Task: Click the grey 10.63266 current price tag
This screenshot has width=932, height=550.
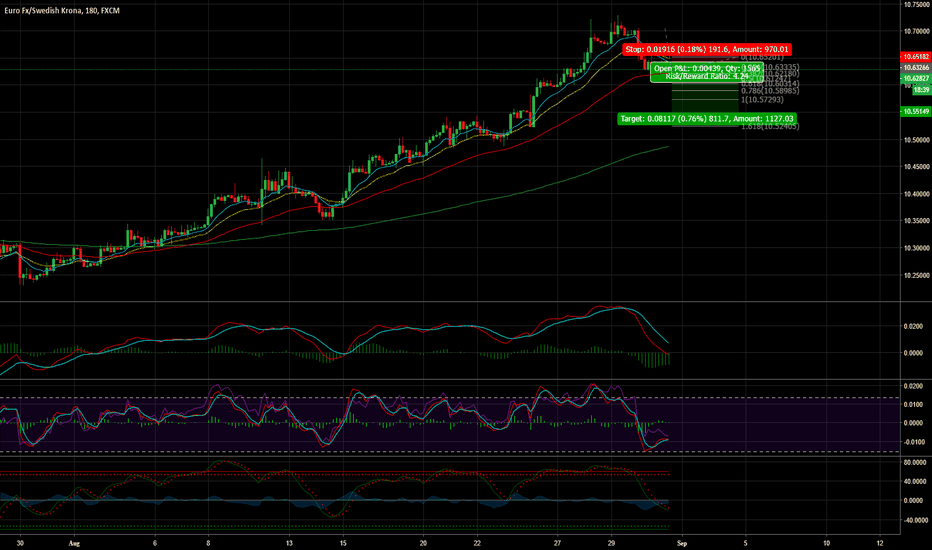Action: [x=916, y=68]
